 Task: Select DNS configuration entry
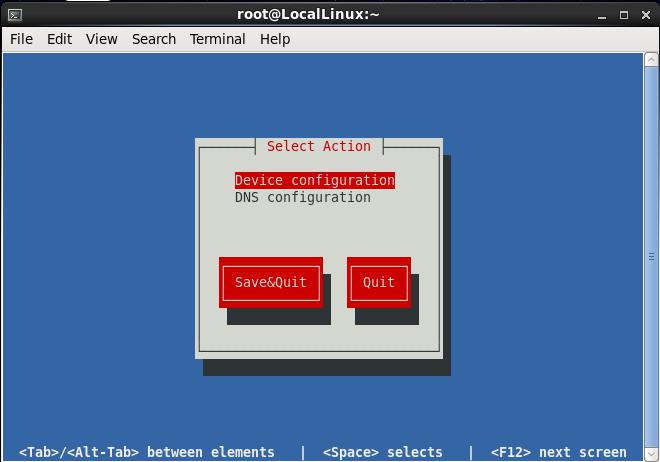(x=303, y=197)
